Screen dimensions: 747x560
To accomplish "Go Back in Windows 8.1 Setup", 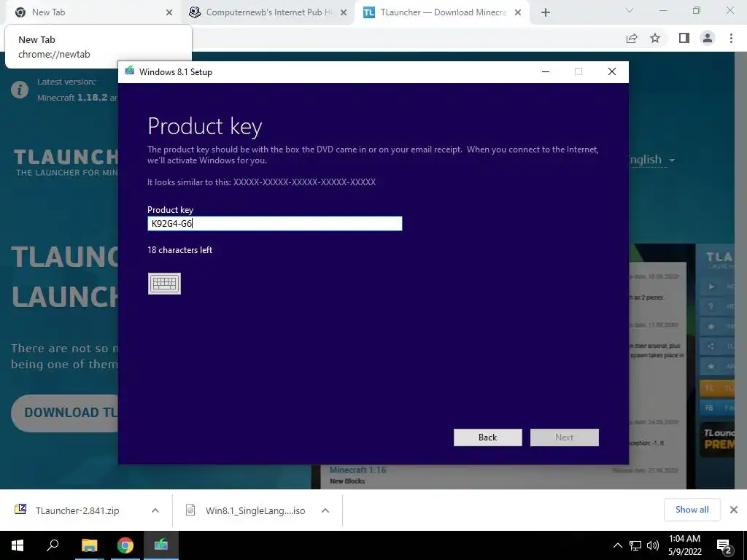I will pyautogui.click(x=488, y=437).
